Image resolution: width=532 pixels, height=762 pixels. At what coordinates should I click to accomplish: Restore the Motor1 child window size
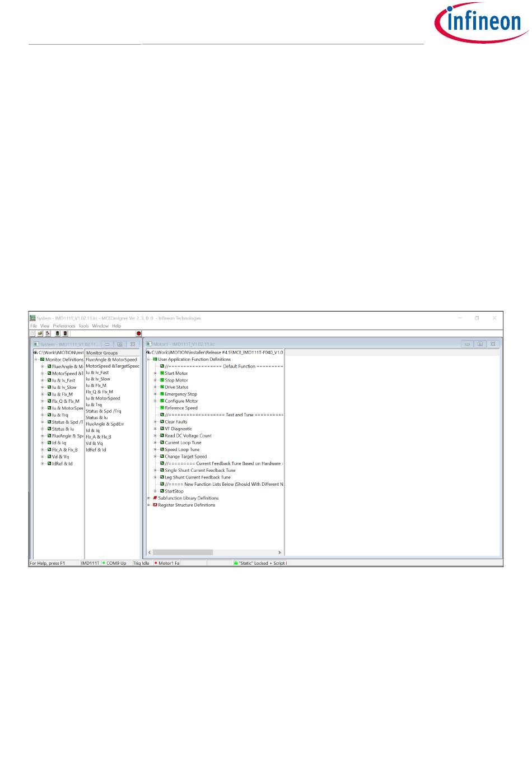pyautogui.click(x=480, y=344)
